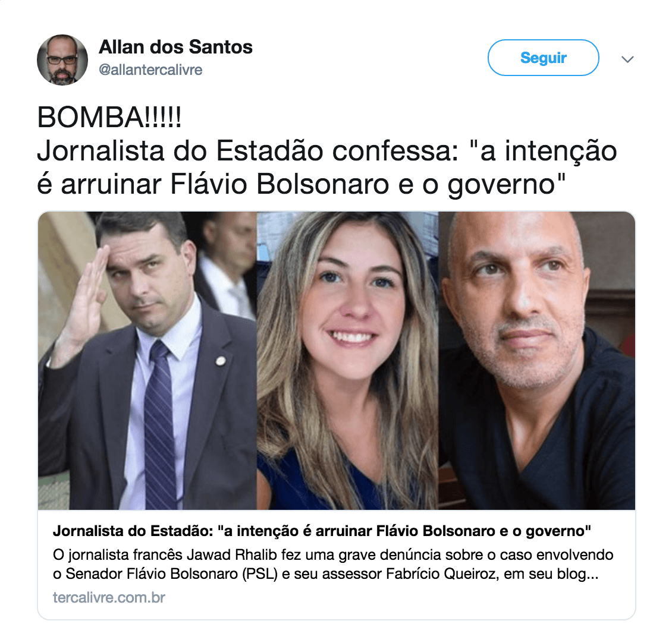Open the Allan dos Santos display name

[x=175, y=47]
